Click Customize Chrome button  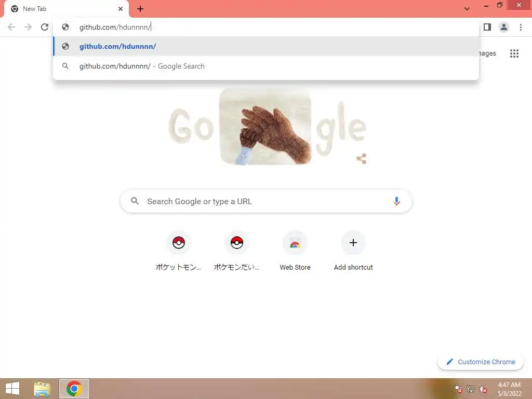[x=481, y=362]
